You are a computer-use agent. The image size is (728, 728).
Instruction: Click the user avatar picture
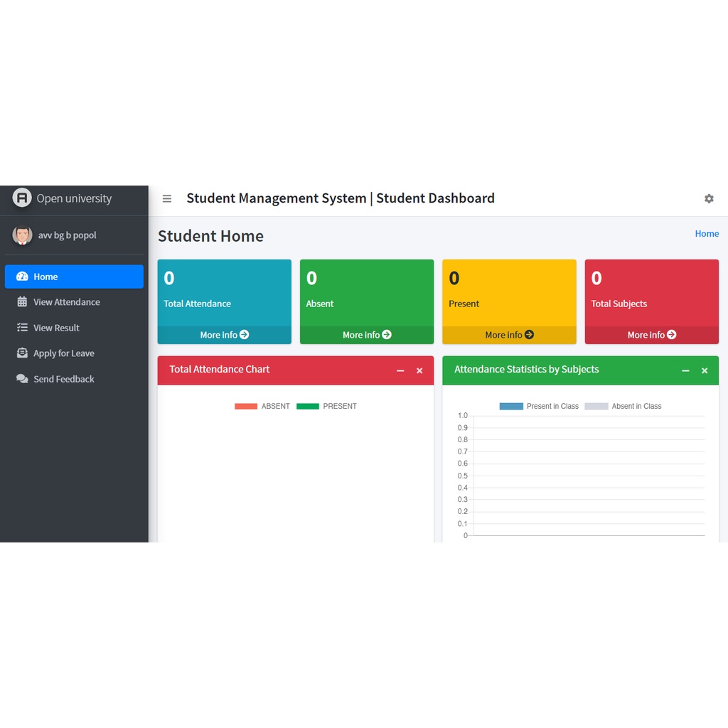coord(22,235)
